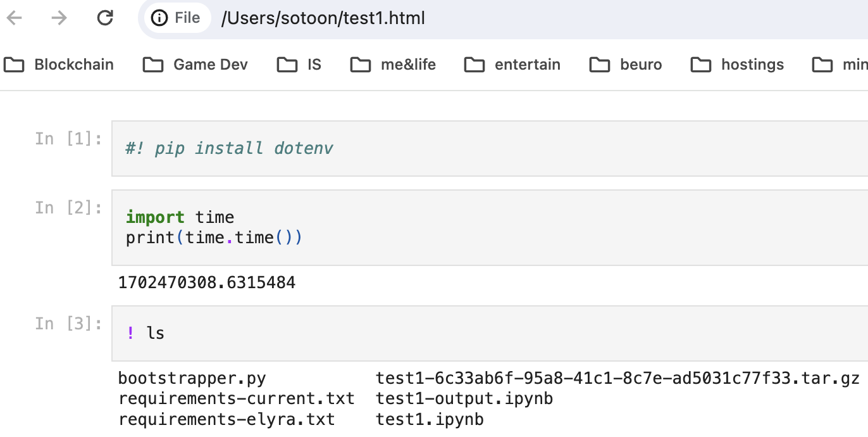Viewport: 868px width, 437px height.
Task: Click the pip install dotenv code cell
Action: click(x=229, y=149)
